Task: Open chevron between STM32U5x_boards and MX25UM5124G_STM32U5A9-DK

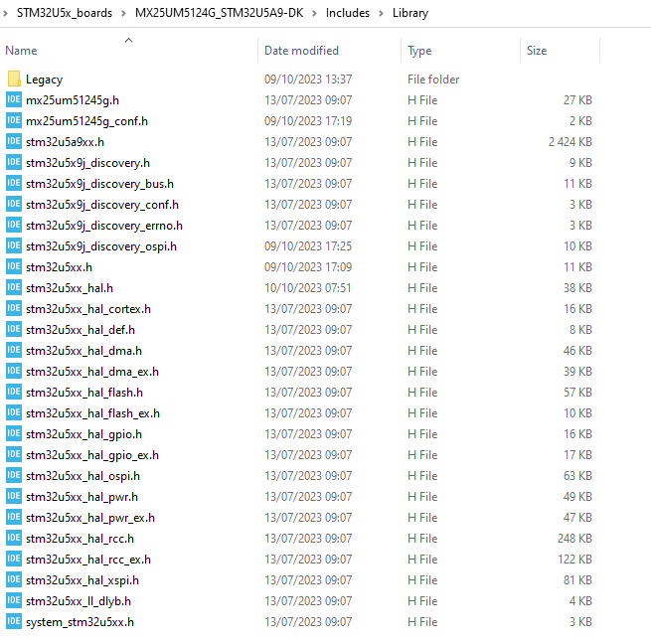Action: pos(123,13)
